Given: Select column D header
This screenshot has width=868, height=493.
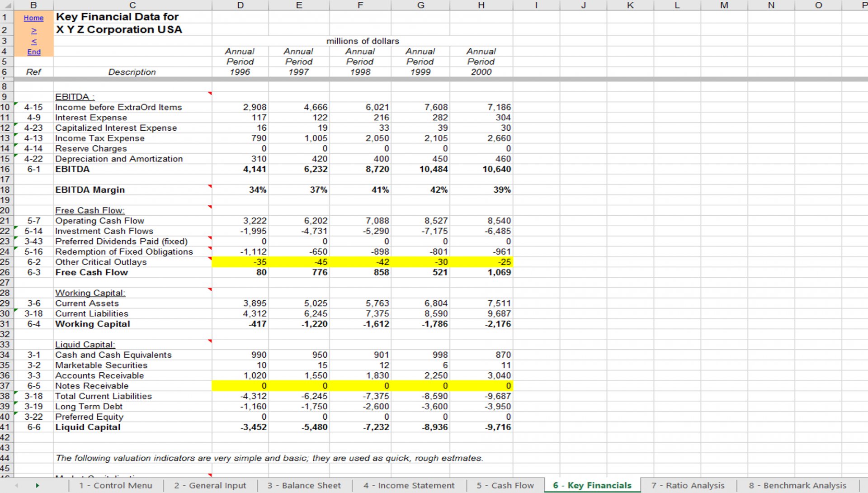Looking at the screenshot, I should (x=240, y=5).
